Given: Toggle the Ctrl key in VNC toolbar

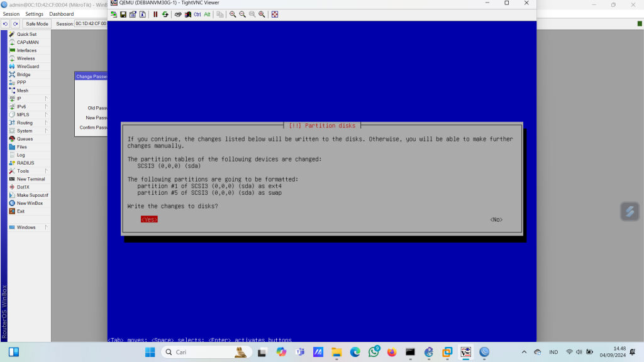Looking at the screenshot, I should pyautogui.click(x=197, y=14).
